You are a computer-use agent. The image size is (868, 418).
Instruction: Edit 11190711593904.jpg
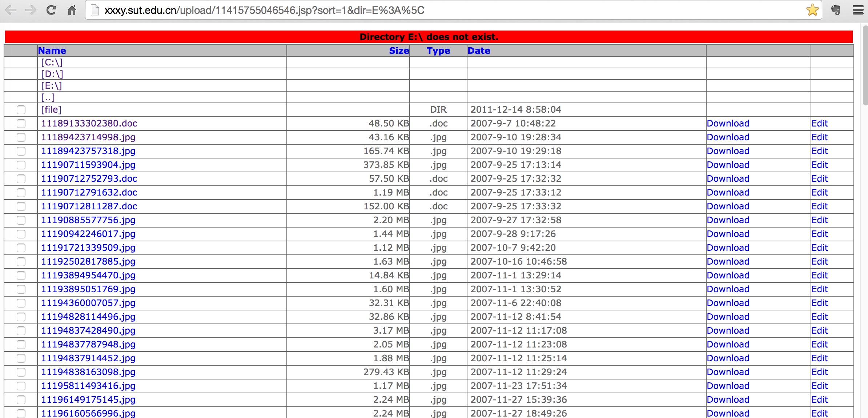[820, 165]
